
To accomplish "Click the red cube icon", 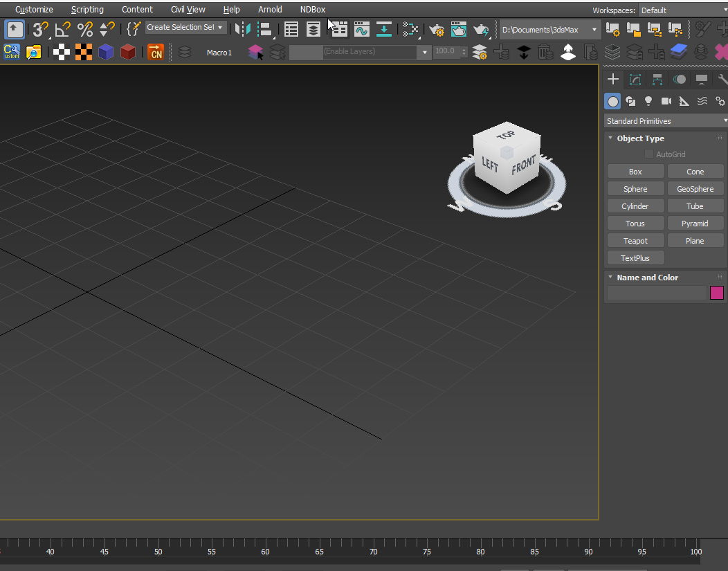I will coord(128,52).
